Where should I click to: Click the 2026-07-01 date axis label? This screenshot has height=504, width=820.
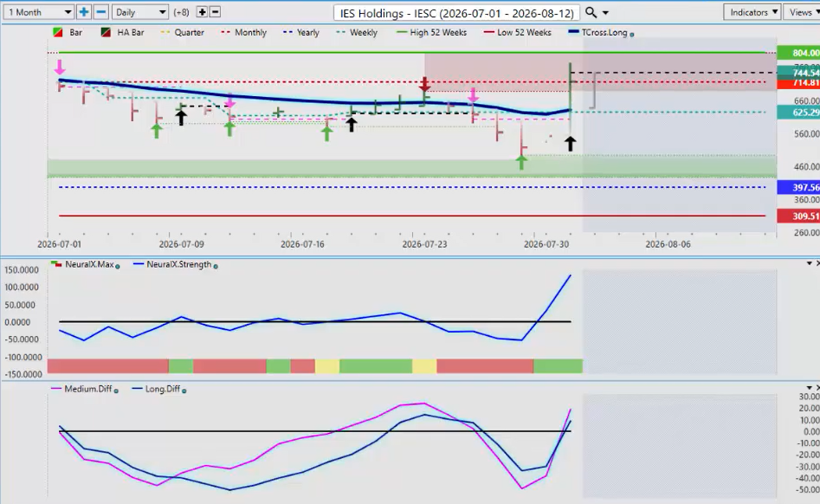[59, 244]
